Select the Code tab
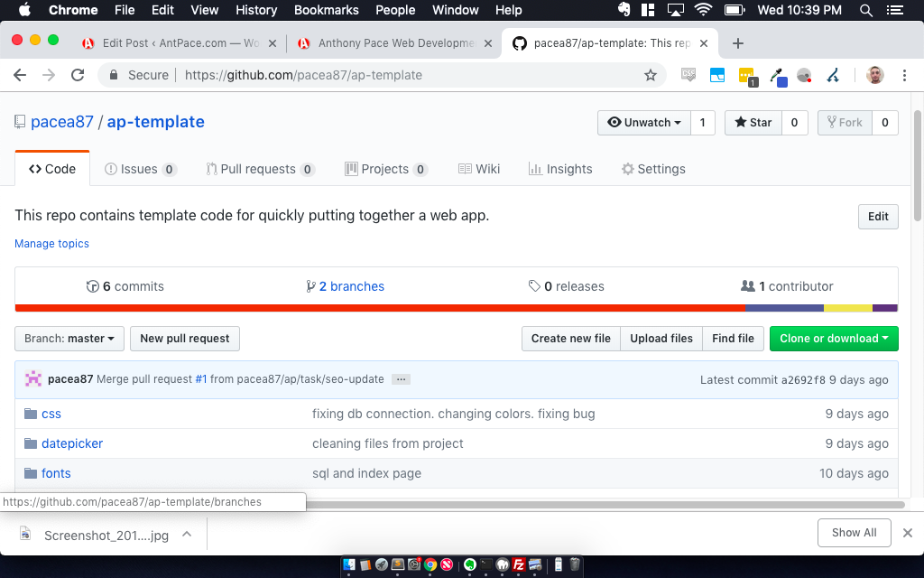The image size is (924, 578). [x=52, y=169]
